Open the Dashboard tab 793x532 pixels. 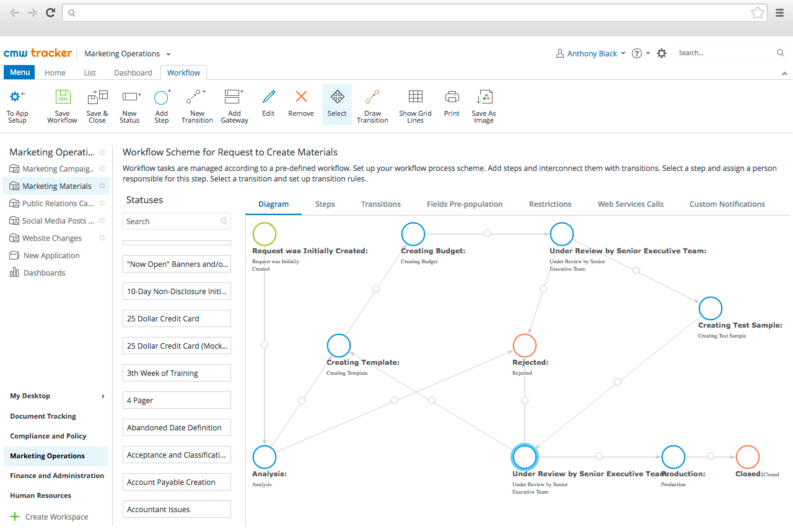133,72
